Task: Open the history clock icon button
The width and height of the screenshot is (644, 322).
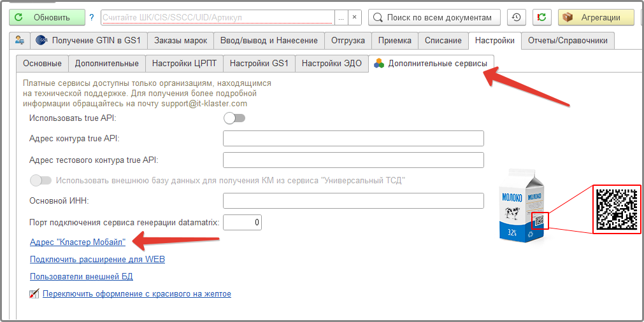Action: [x=516, y=18]
